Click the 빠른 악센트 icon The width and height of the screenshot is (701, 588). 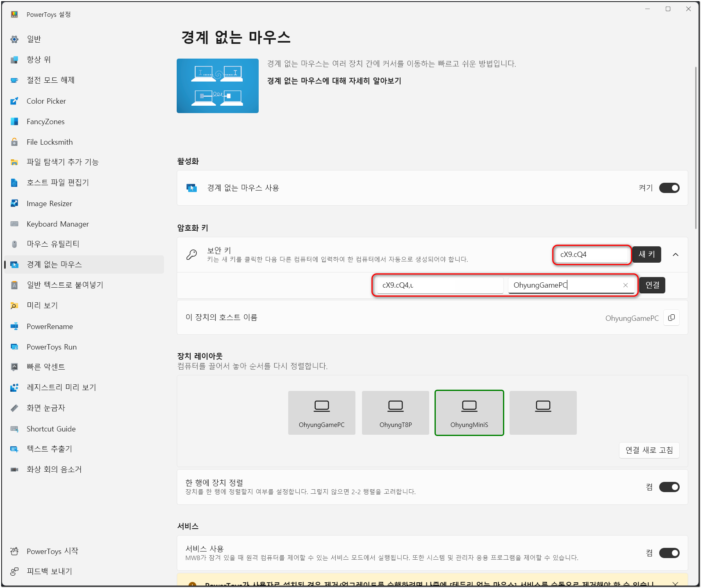pos(14,367)
